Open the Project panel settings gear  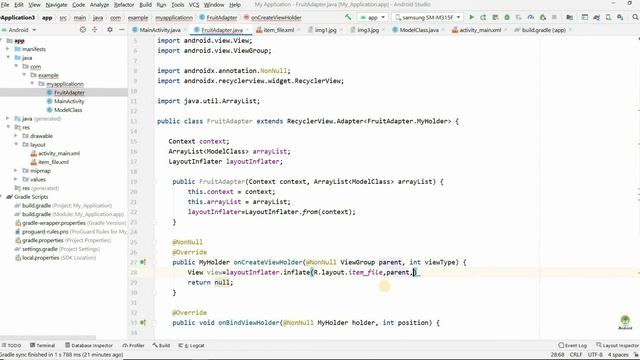pos(110,30)
